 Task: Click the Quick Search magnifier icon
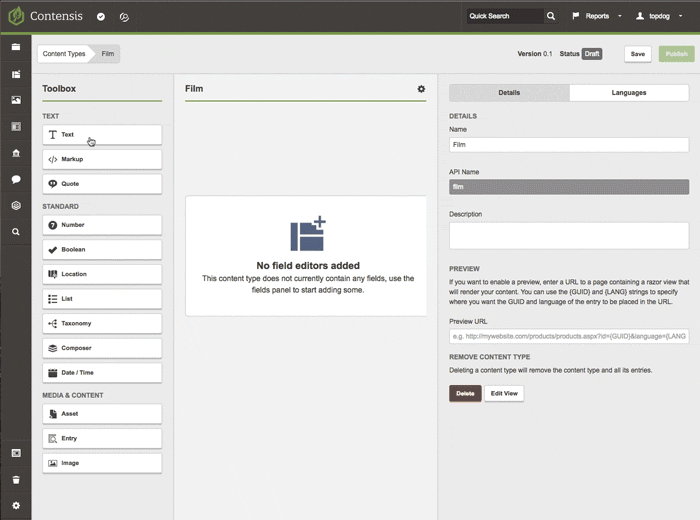(x=551, y=16)
